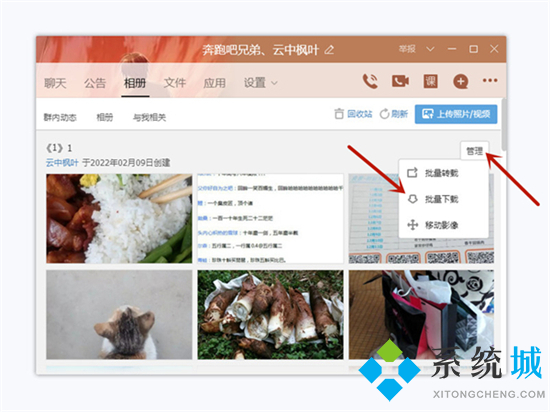550x412 pixels.
Task: Open the 管理 manage dropdown
Action: (x=475, y=151)
